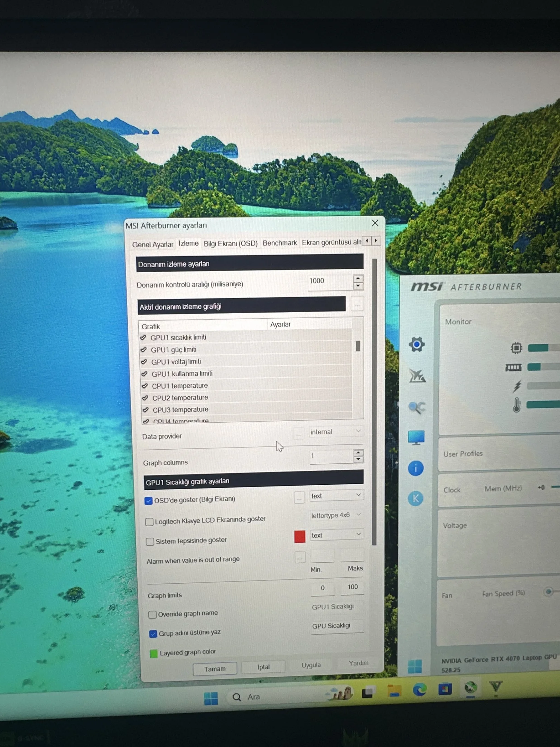Viewport: 560px width, 747px height.
Task: Click the CPU chip icon in Monitor panel
Action: tap(516, 348)
